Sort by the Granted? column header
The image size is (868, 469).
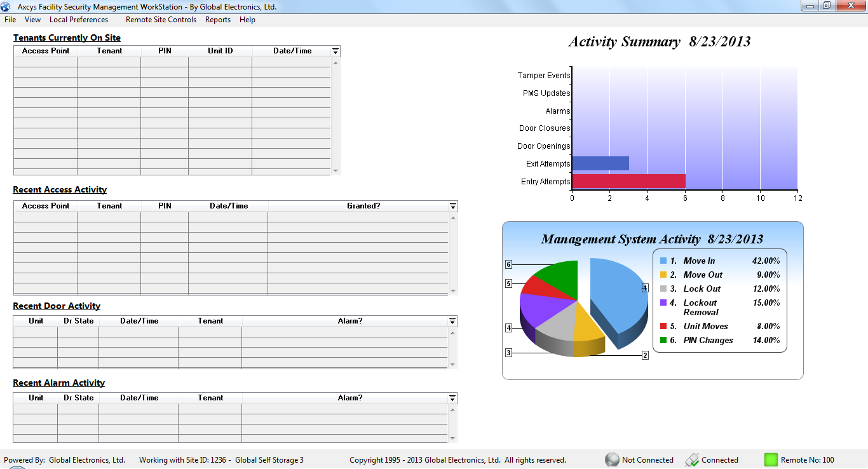tap(363, 206)
